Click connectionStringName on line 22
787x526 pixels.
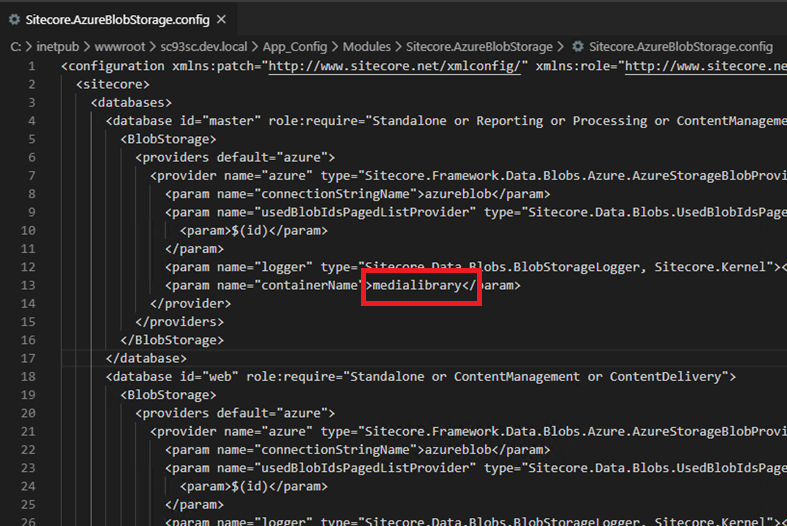click(335, 450)
